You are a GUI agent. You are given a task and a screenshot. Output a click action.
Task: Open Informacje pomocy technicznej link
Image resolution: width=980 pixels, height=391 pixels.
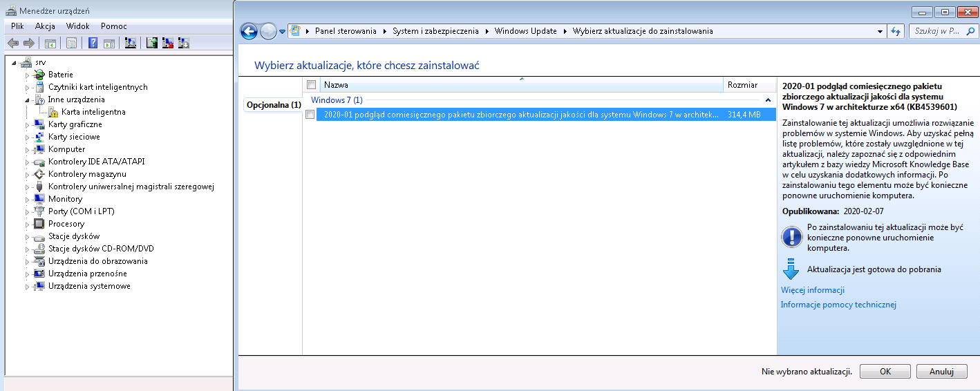(838, 305)
